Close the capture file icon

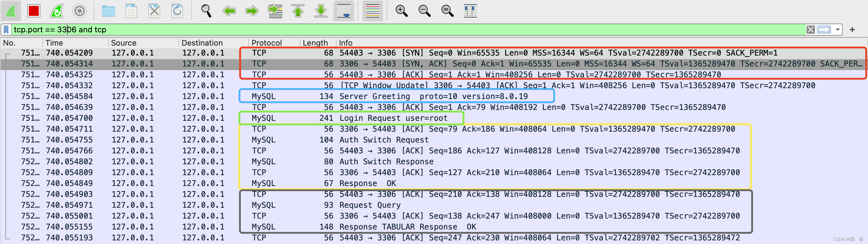click(154, 11)
